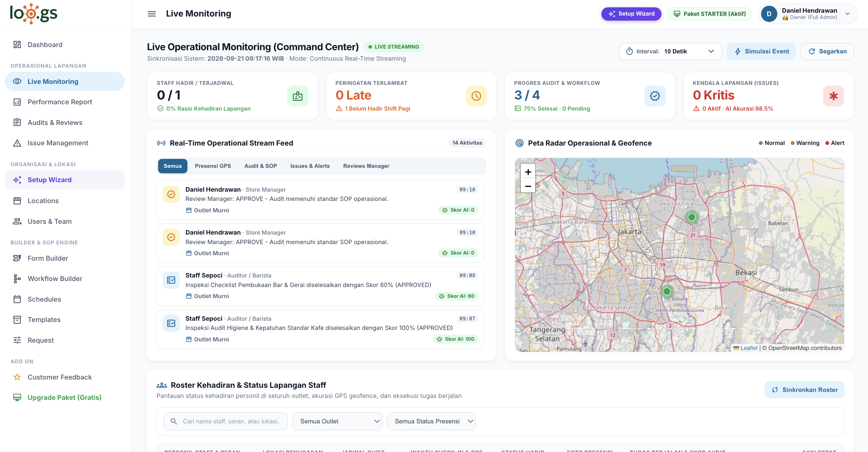Open Users & Team page
This screenshot has height=452, width=868.
65,222
